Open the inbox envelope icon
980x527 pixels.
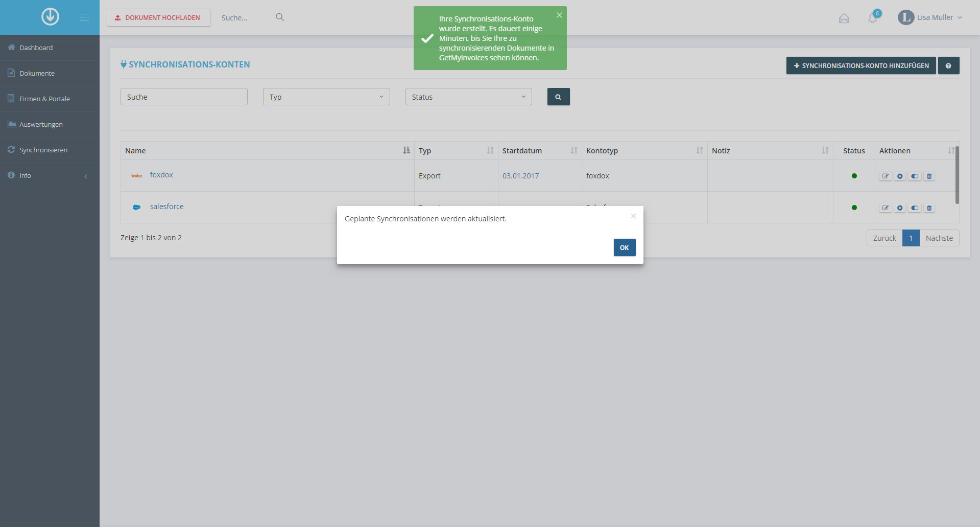click(844, 18)
